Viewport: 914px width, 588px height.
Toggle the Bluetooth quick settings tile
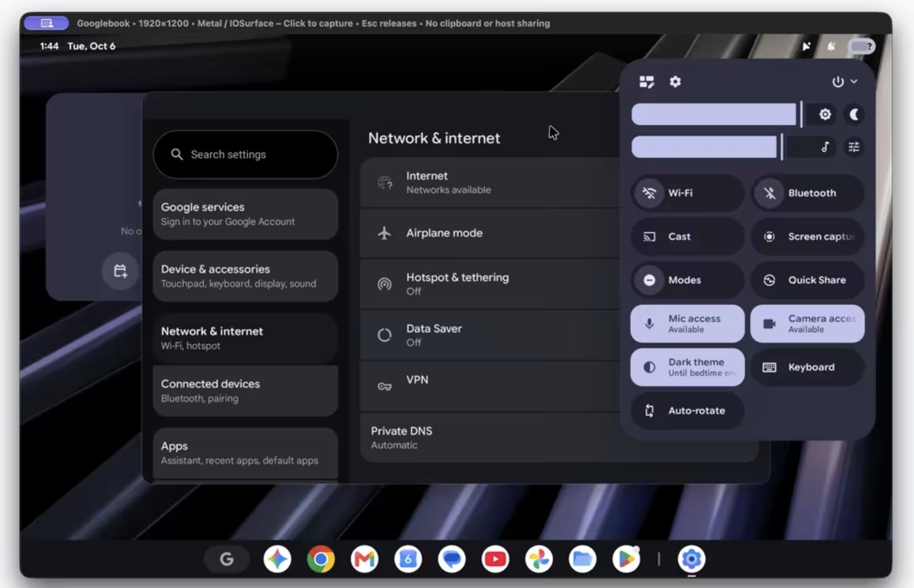click(x=807, y=193)
